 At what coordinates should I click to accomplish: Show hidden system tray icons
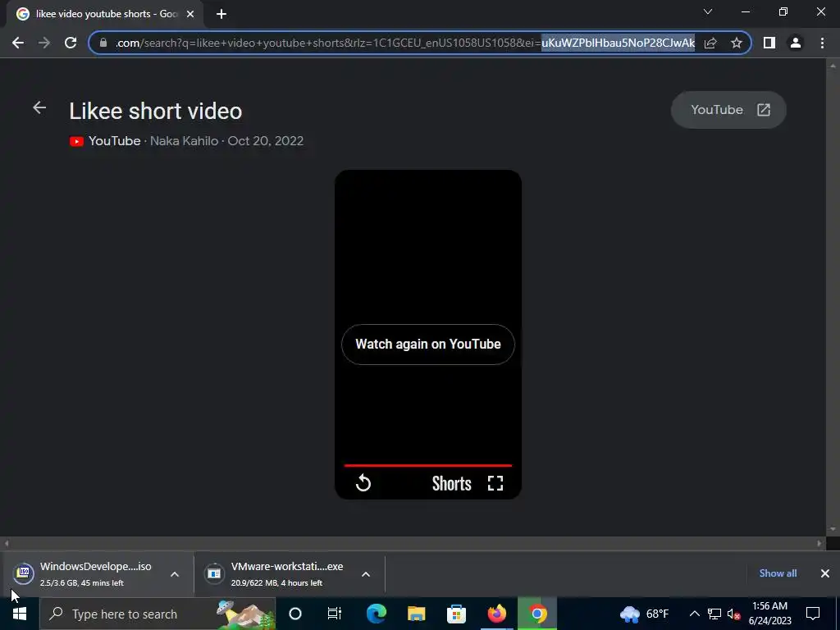coord(694,614)
